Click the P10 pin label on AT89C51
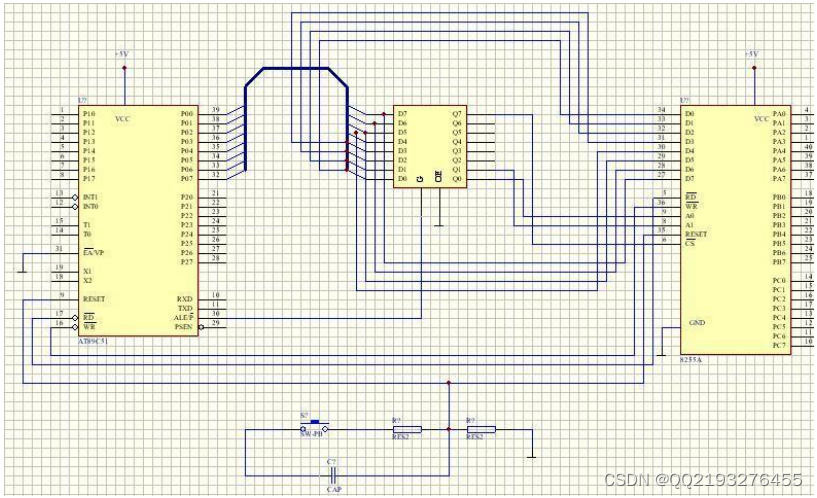This screenshot has height=498, width=817. tap(89, 114)
